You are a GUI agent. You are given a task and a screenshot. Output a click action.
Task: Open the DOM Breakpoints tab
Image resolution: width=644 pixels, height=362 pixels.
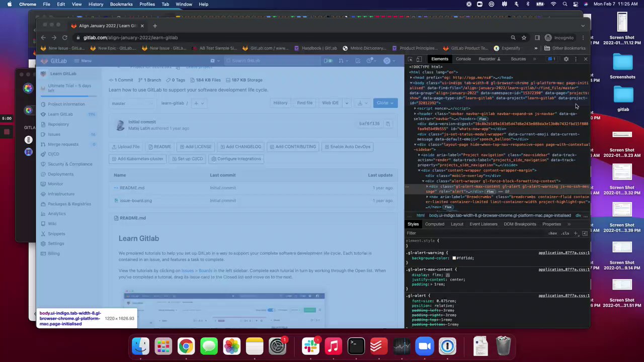pos(520,224)
